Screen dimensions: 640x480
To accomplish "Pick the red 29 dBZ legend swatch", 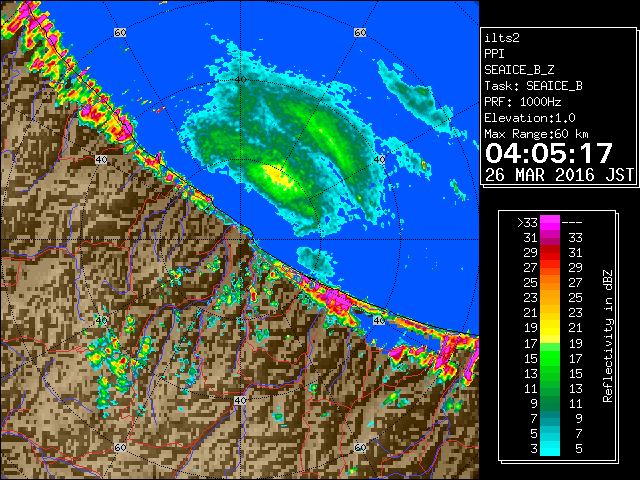I will click(x=550, y=253).
